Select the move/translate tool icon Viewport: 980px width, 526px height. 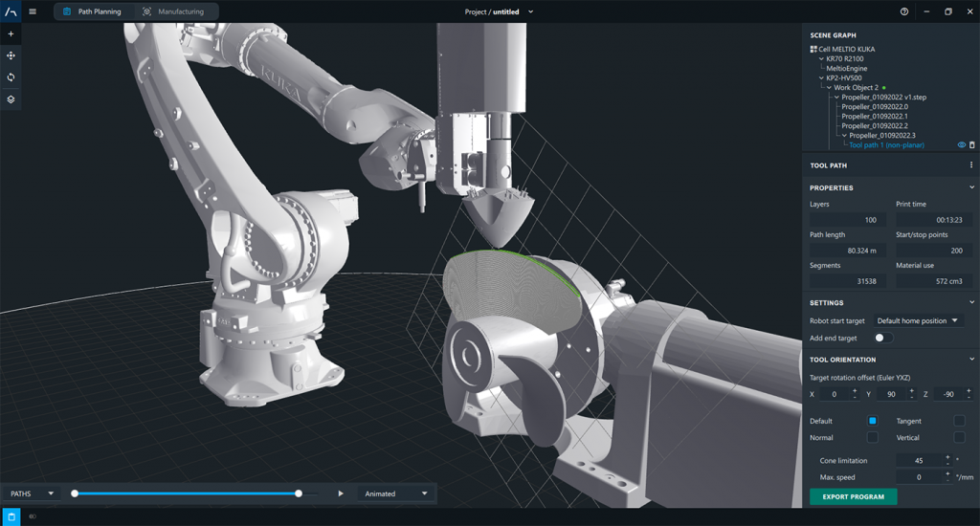tap(11, 55)
